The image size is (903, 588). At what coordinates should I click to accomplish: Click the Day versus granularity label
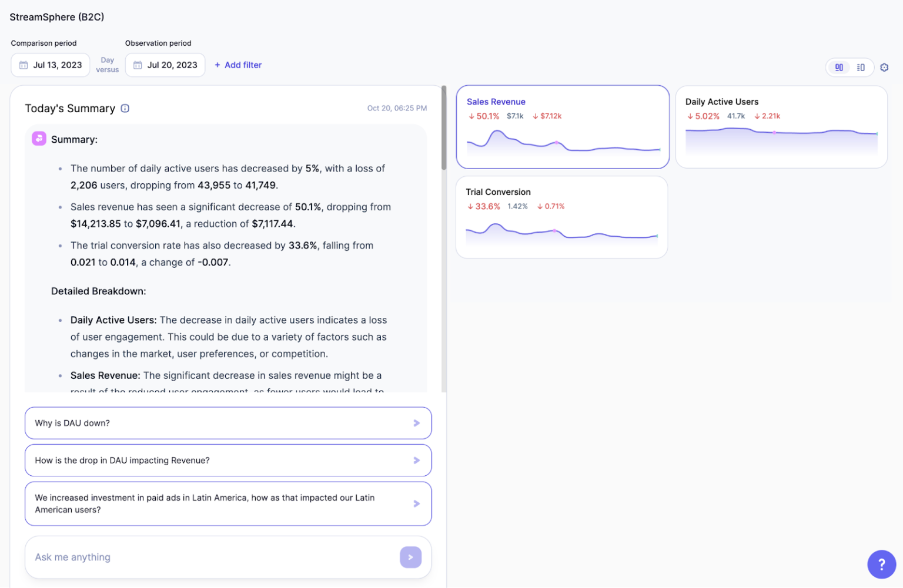(108, 65)
